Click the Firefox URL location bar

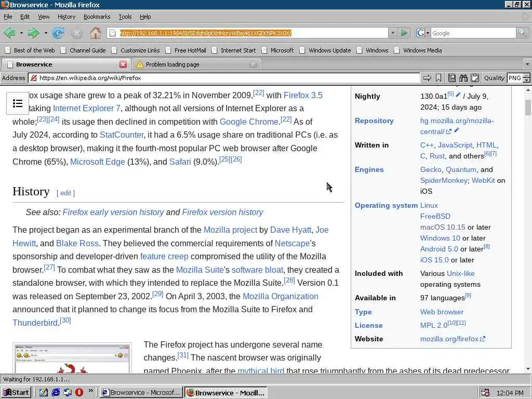(247, 33)
